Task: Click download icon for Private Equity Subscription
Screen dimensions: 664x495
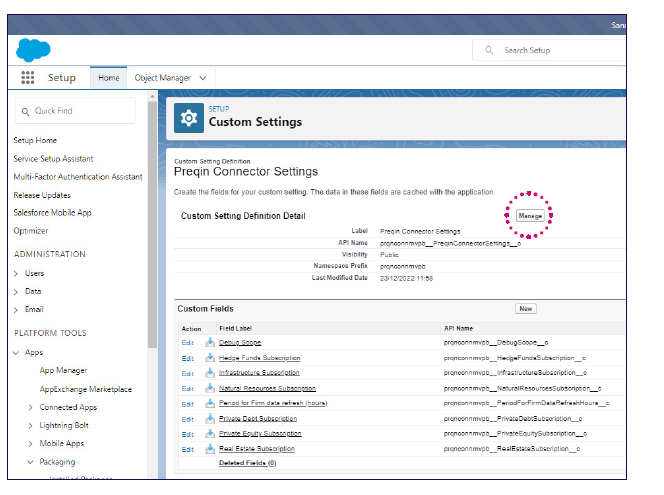Action: (210, 434)
